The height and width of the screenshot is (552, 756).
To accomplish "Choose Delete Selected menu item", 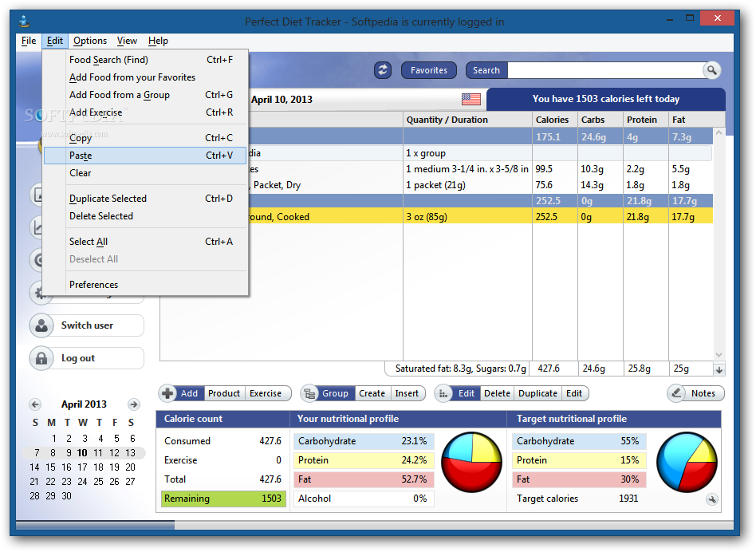I will 145,216.
